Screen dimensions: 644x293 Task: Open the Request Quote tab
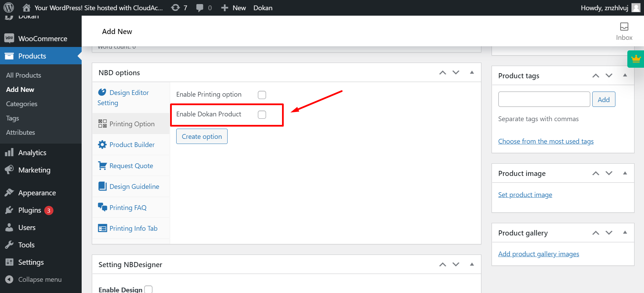[x=131, y=166]
